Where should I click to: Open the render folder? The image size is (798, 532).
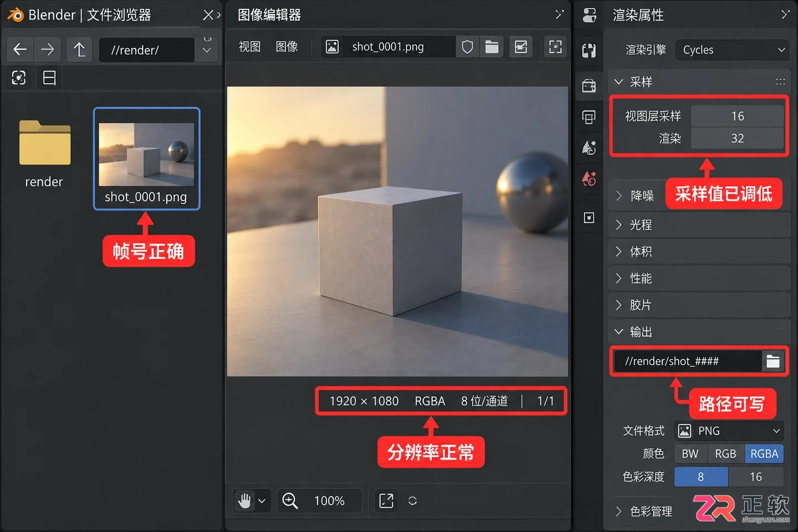(44, 154)
